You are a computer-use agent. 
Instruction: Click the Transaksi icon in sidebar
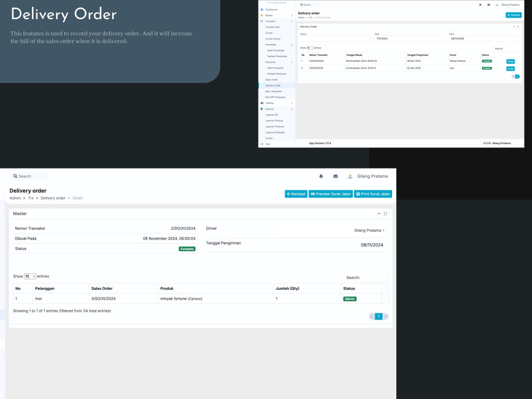262,21
